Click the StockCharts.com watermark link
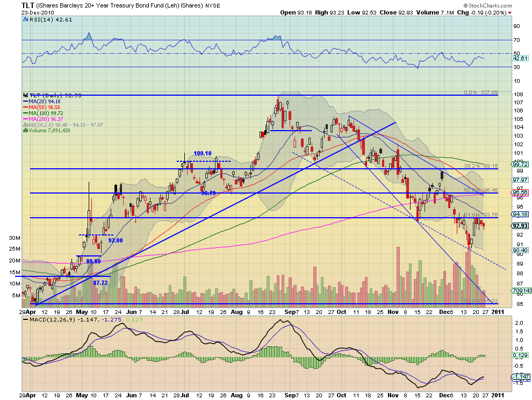 coord(487,5)
